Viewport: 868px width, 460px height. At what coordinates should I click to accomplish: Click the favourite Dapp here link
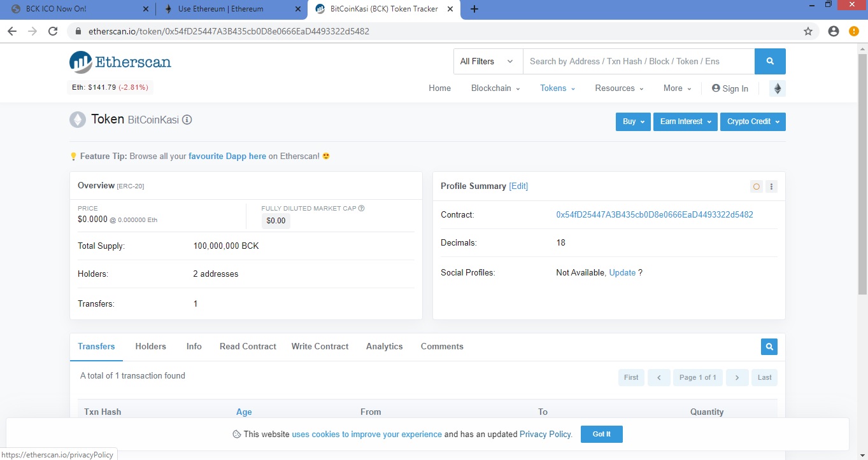pyautogui.click(x=227, y=156)
